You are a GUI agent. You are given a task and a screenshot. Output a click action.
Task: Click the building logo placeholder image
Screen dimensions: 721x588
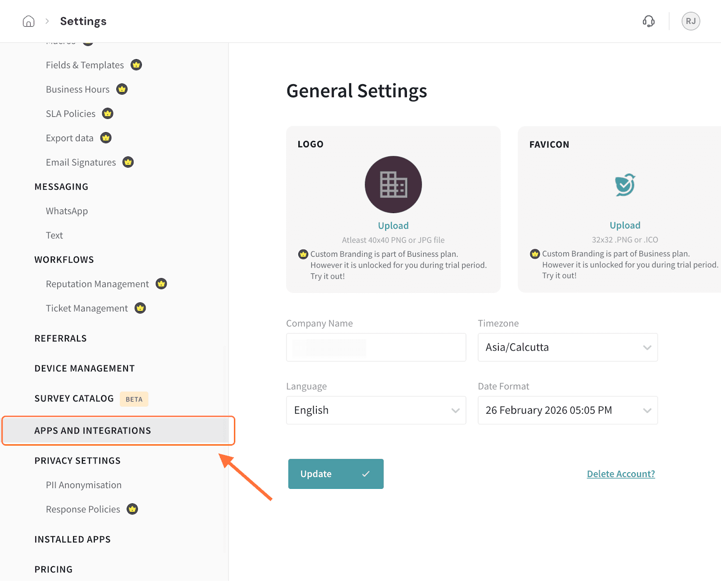coord(393,185)
